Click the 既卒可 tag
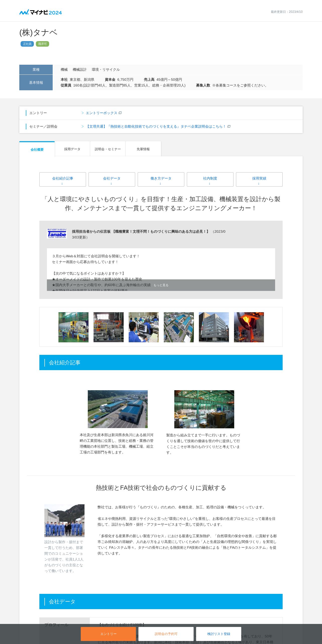Viewport: 322px width, 644px height. pyautogui.click(x=42, y=44)
